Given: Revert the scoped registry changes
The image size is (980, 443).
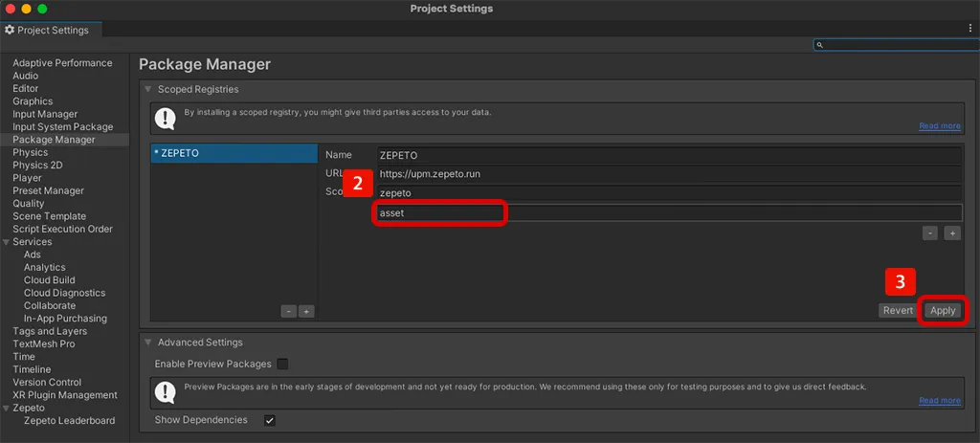Looking at the screenshot, I should pos(898,311).
